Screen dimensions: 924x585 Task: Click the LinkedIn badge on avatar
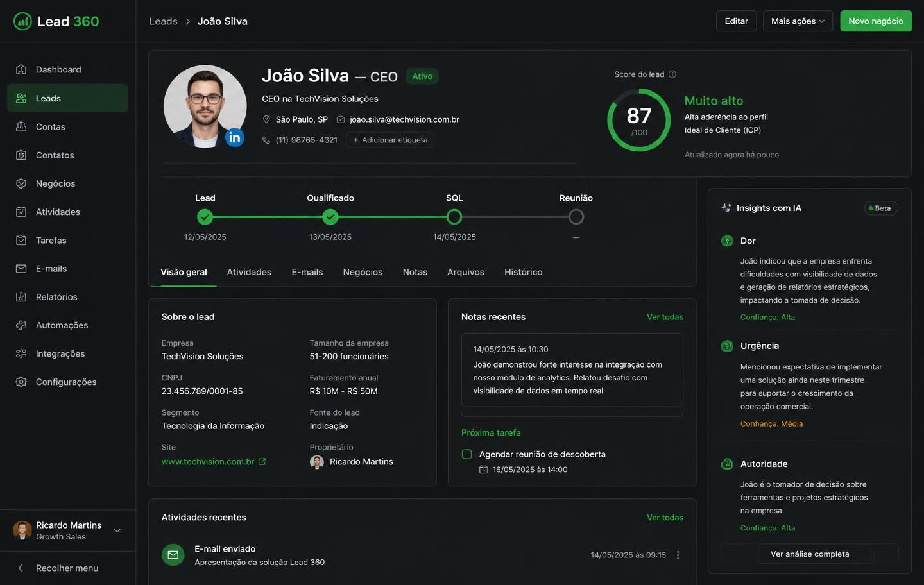point(234,137)
